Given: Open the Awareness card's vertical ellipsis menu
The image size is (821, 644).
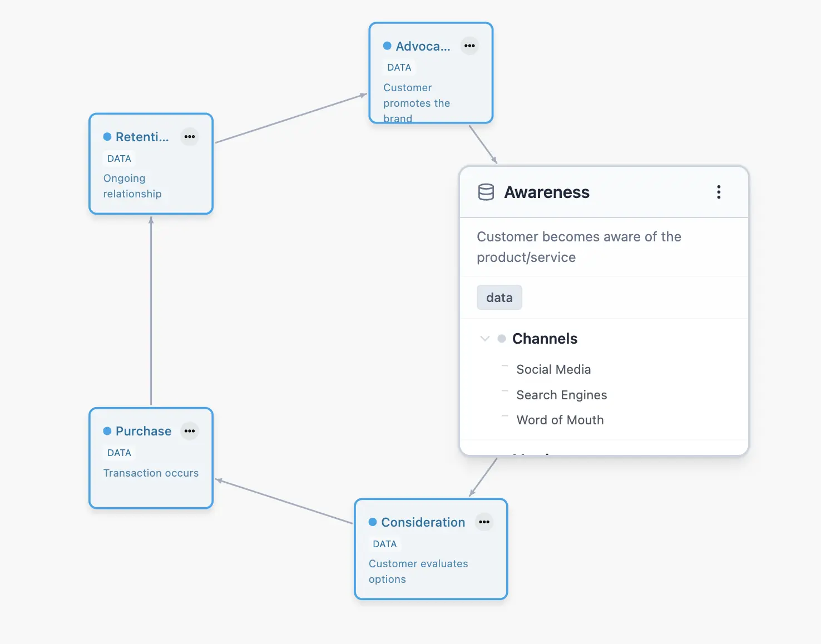Looking at the screenshot, I should pos(719,192).
